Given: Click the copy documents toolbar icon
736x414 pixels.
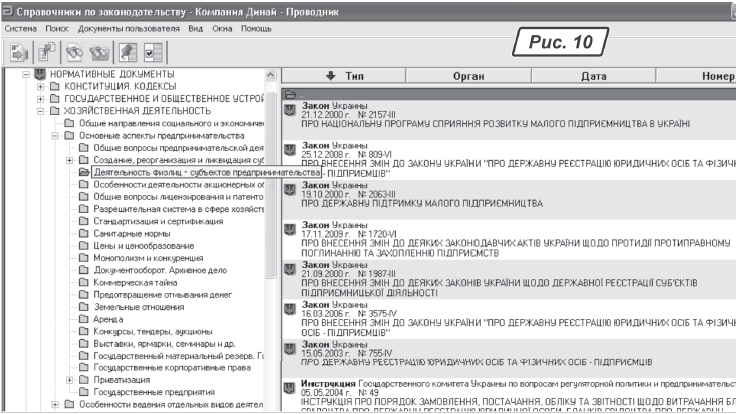Looking at the screenshot, I should pos(47,50).
